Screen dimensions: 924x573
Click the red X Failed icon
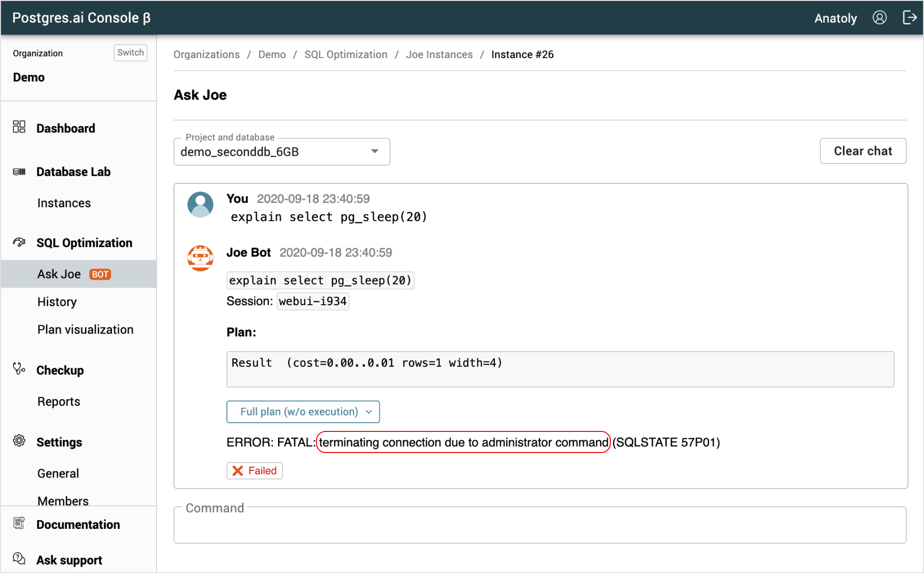tap(238, 471)
